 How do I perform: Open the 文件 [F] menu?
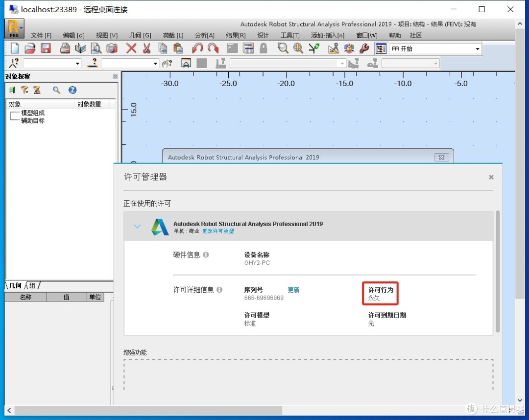(41, 35)
